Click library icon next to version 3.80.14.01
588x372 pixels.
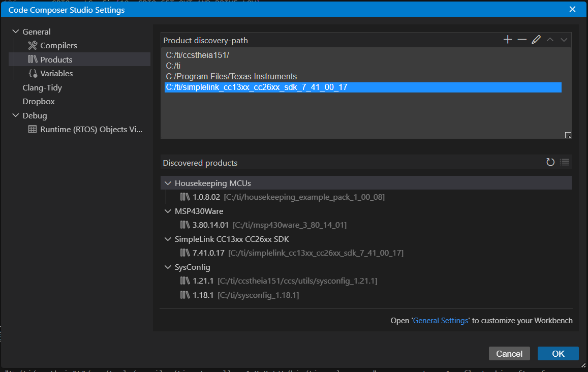click(185, 225)
